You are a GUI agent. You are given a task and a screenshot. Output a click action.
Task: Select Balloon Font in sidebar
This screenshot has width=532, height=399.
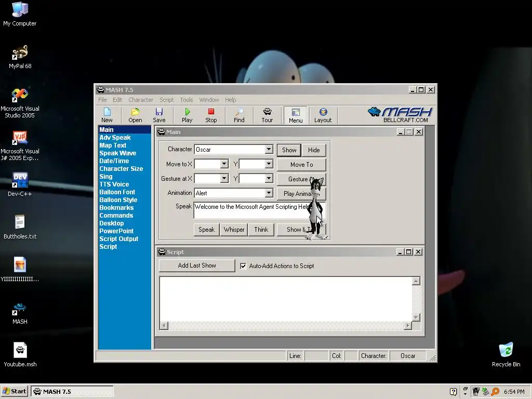pyautogui.click(x=117, y=192)
